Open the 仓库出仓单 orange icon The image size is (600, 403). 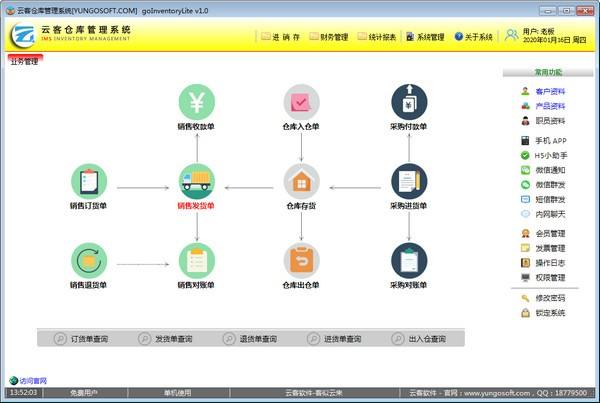(301, 260)
